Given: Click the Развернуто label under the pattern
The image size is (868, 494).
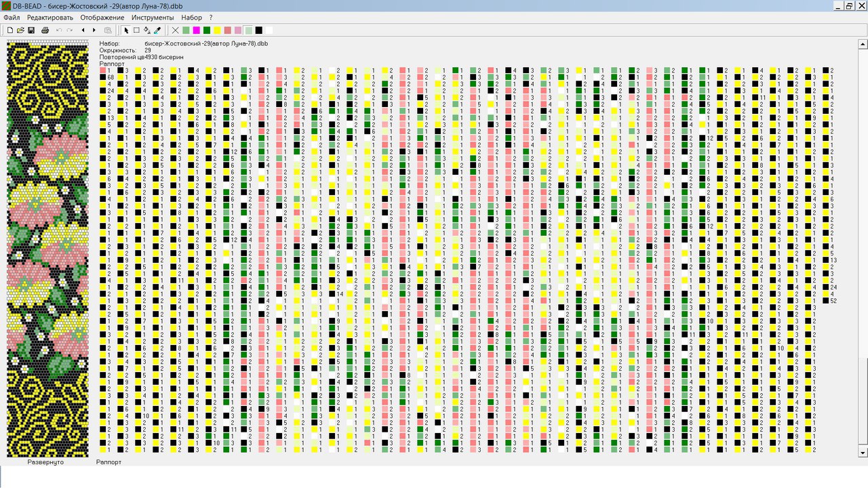Looking at the screenshot, I should tap(45, 462).
